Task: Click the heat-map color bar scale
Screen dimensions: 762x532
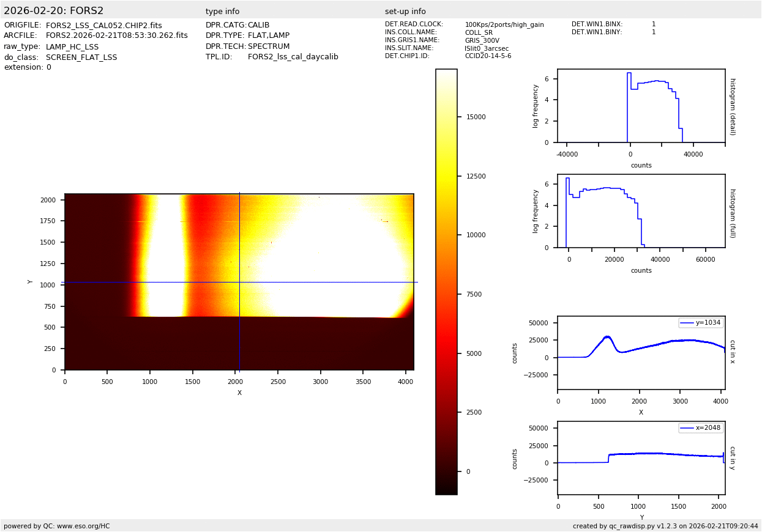Action: pos(446,281)
